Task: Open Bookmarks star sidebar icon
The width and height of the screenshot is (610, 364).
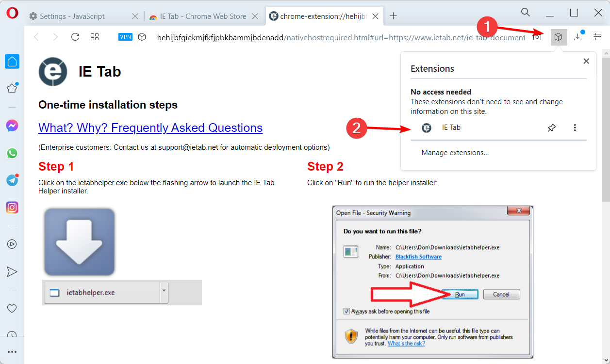Action: point(12,88)
